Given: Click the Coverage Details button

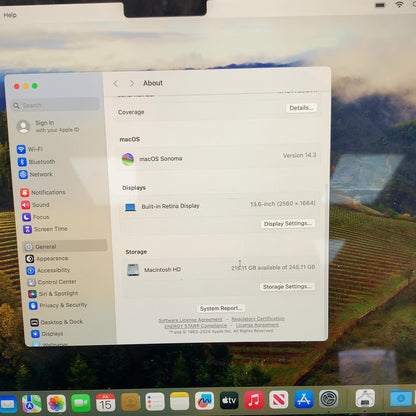Looking at the screenshot, I should point(301,108).
